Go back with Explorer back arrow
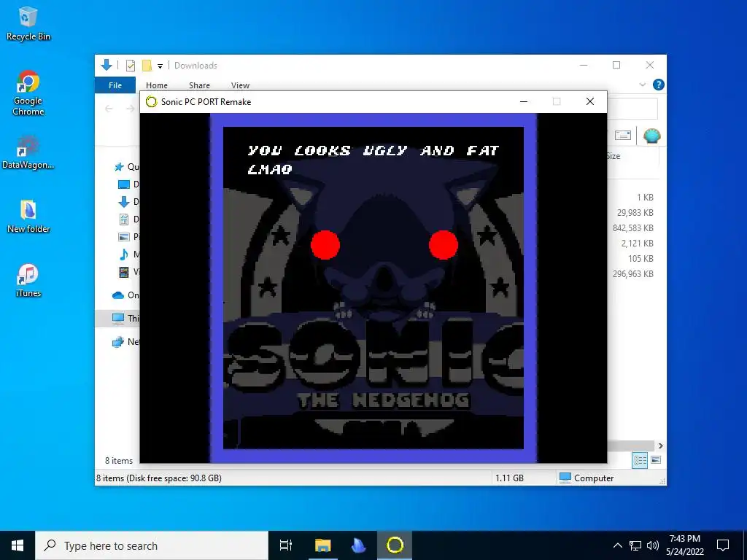The height and width of the screenshot is (560, 747). pyautogui.click(x=109, y=109)
